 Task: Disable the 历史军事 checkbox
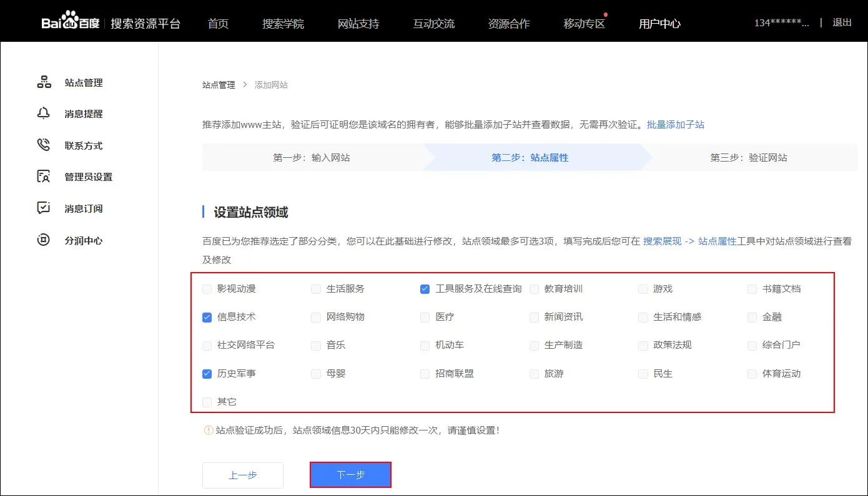tap(207, 374)
